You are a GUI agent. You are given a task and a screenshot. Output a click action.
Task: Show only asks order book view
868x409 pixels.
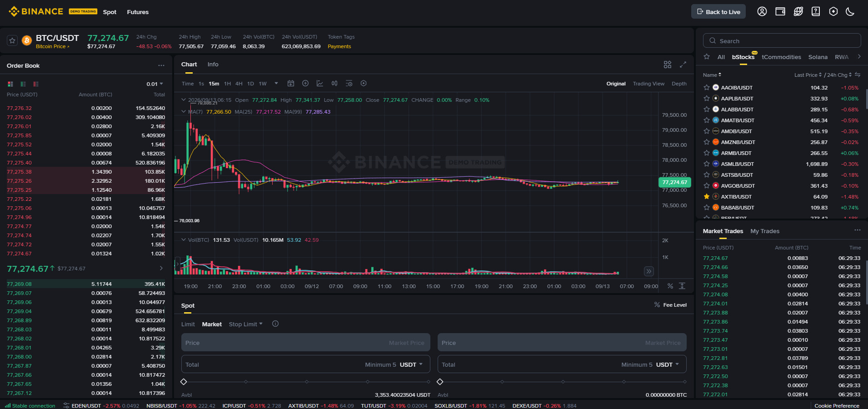coord(36,84)
